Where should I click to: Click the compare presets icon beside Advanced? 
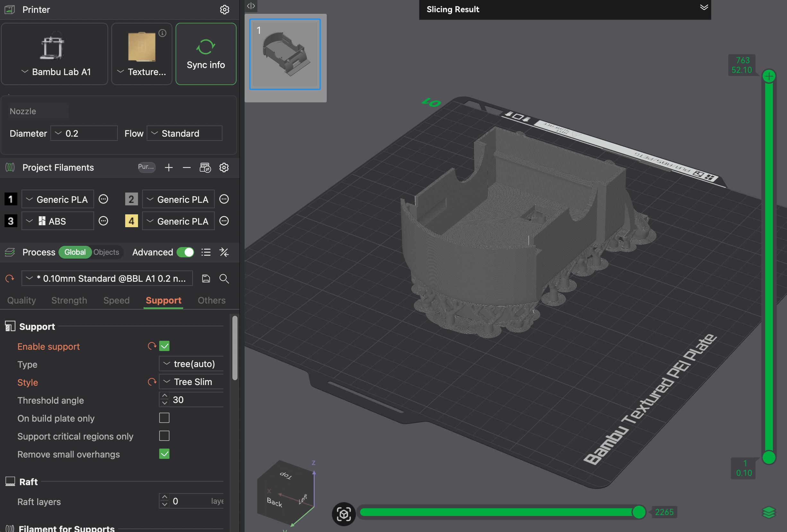point(224,252)
